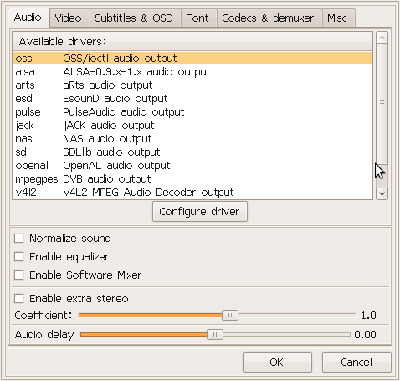The width and height of the screenshot is (400, 381).
Task: Turn on Enable extra stereo
Action: tap(19, 298)
